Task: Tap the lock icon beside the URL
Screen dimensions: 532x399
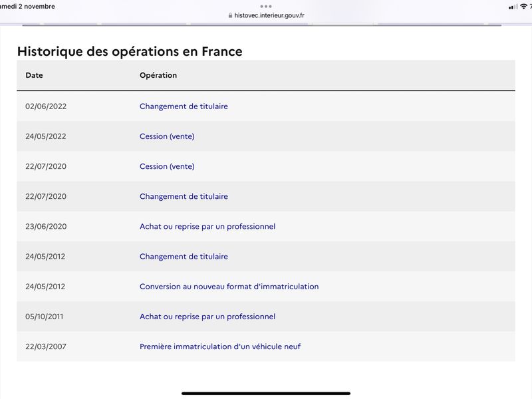Action: pyautogui.click(x=230, y=15)
